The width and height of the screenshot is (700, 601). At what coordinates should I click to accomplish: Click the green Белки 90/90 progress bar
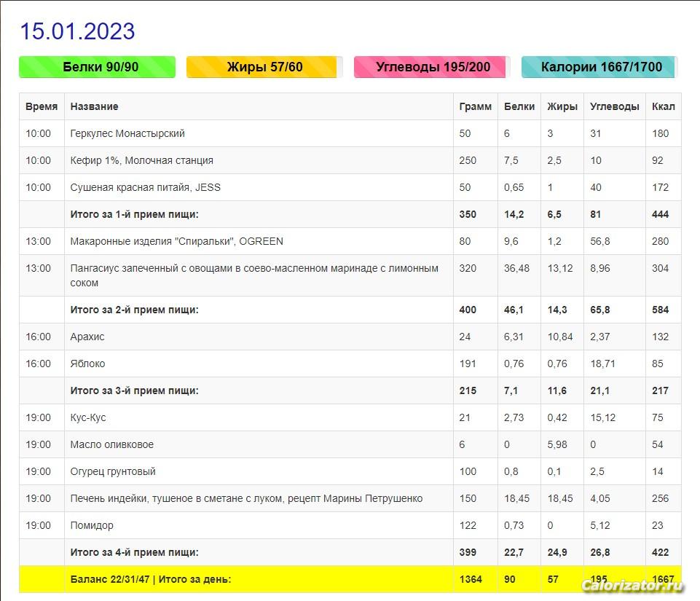pyautogui.click(x=97, y=67)
